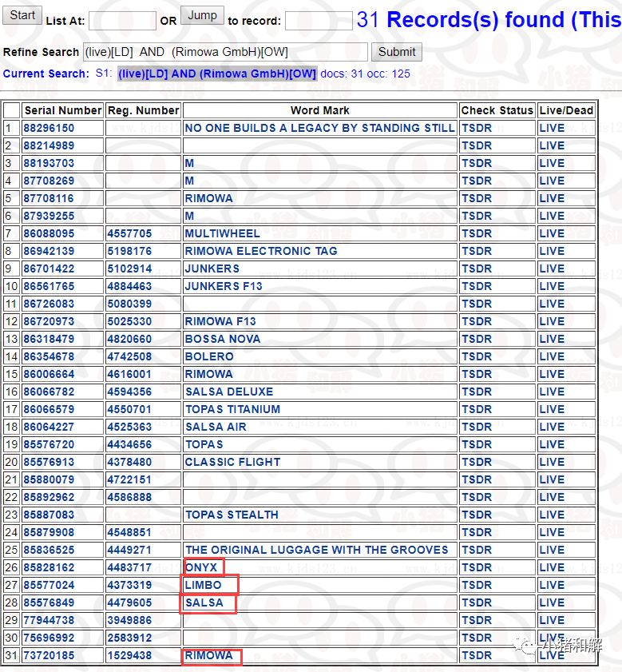Open JUNKERS word mark in row 9
Image resolution: width=622 pixels, height=672 pixels.
pos(212,268)
